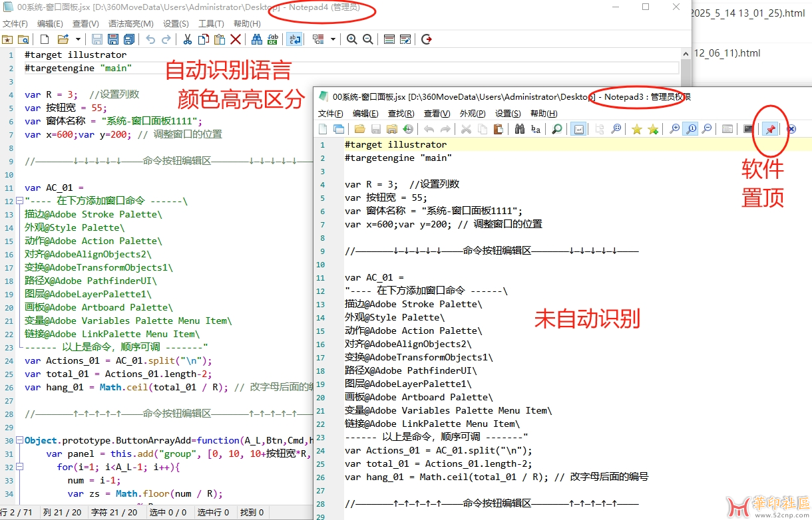Viewport: 812px width, 520px height.
Task: Click status bar column indicator 列 21 / 20
Action: 62,512
